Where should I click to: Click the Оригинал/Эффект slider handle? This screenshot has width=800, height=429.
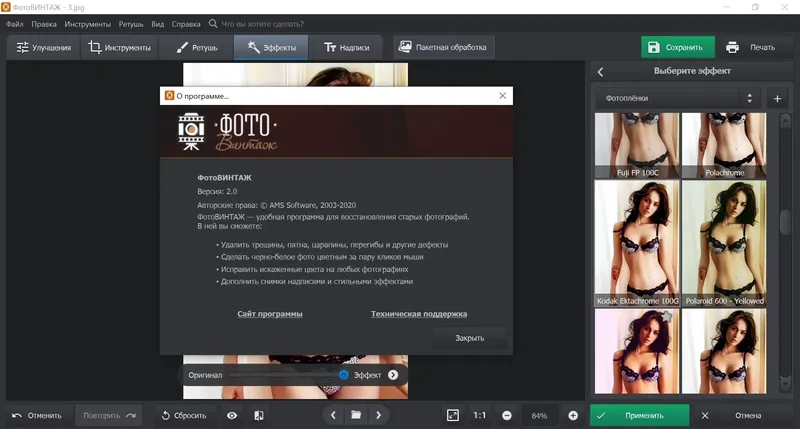(343, 375)
